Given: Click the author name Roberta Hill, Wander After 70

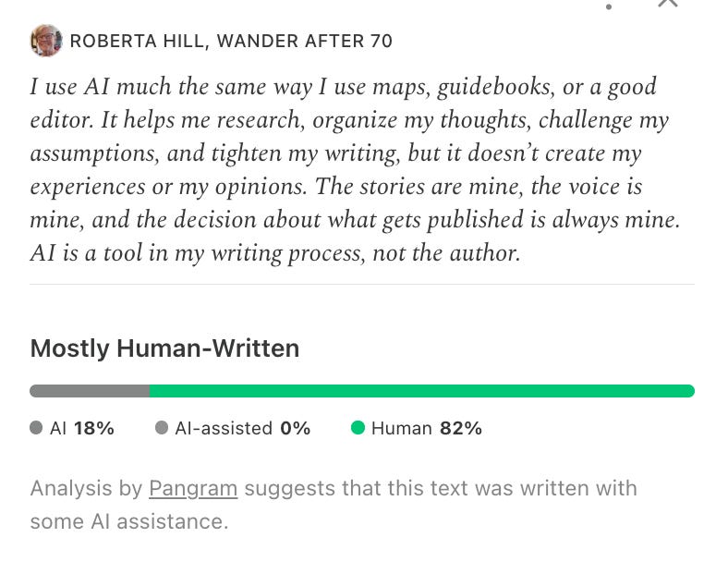Looking at the screenshot, I should pos(231,41).
